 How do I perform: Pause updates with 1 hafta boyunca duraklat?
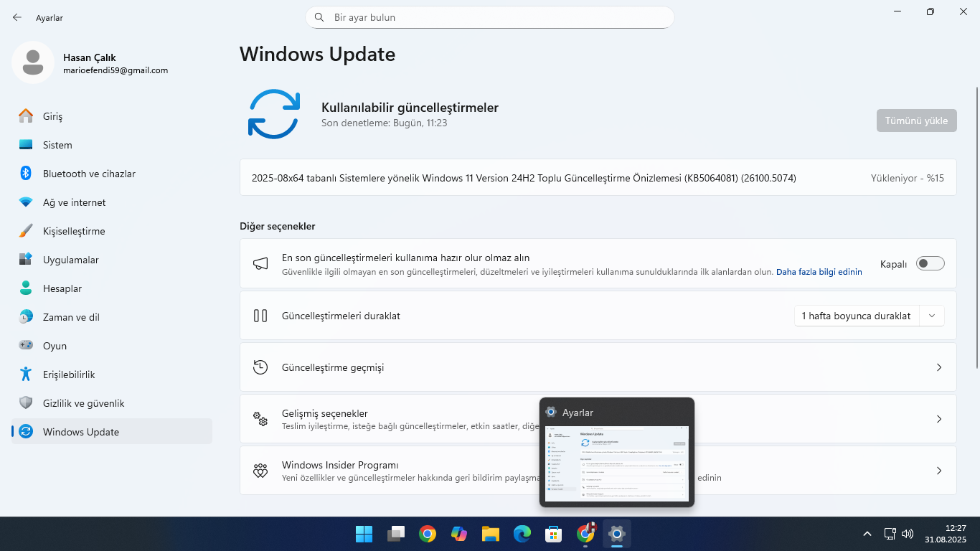(x=856, y=316)
